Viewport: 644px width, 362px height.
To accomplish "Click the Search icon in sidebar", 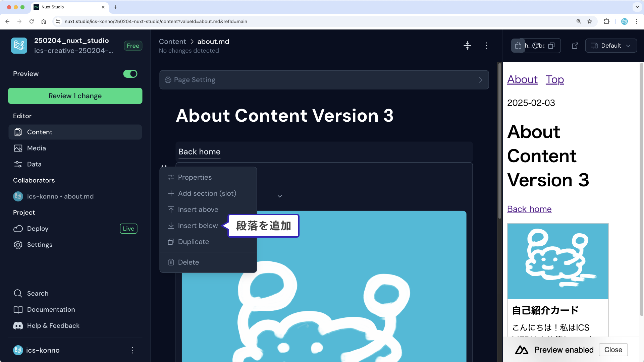I will coord(18,293).
